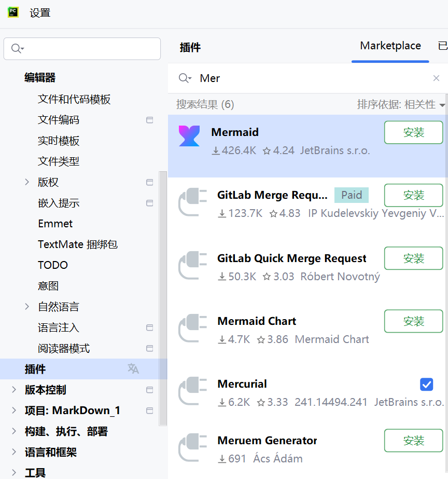The width and height of the screenshot is (448, 479).
Task: Click the Mercurial plugin name
Action: coord(242,384)
